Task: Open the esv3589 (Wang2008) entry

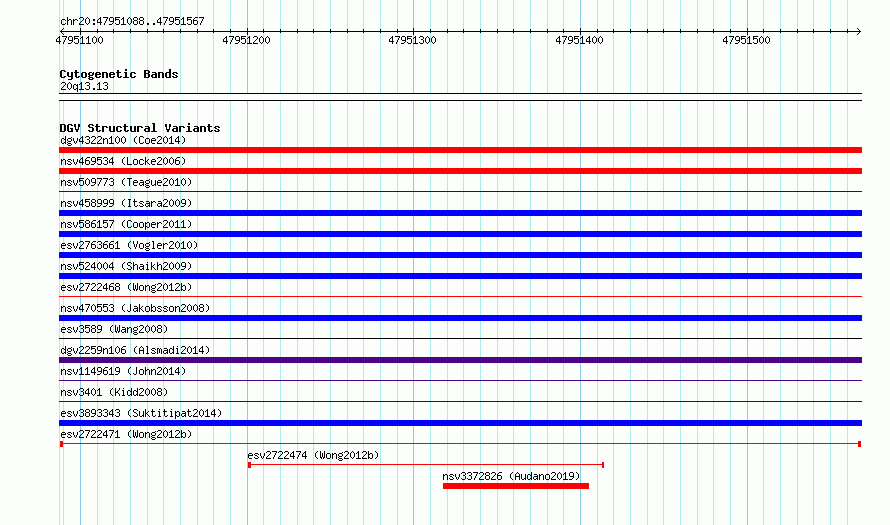Action: (x=114, y=329)
